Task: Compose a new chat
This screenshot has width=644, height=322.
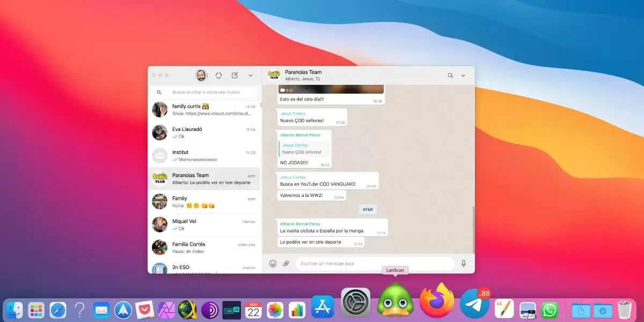Action: 234,75
